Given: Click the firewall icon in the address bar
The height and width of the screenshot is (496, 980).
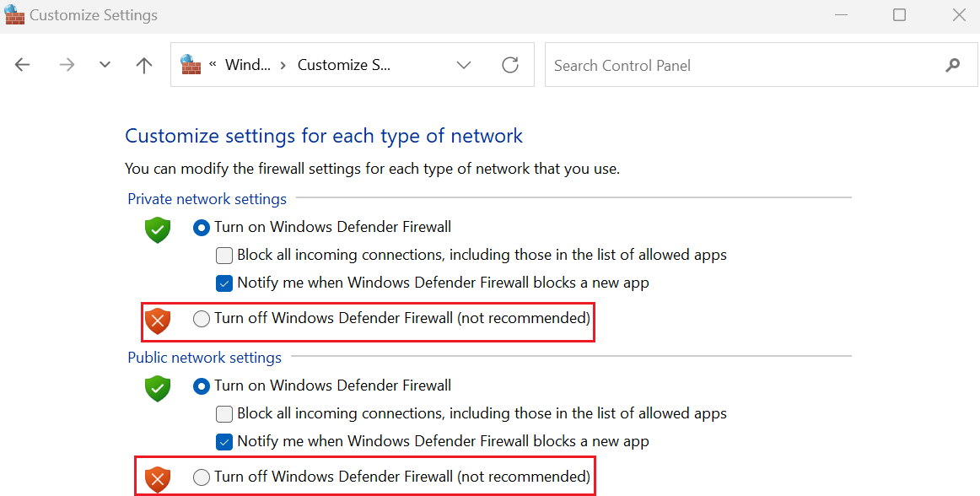Looking at the screenshot, I should [x=191, y=64].
